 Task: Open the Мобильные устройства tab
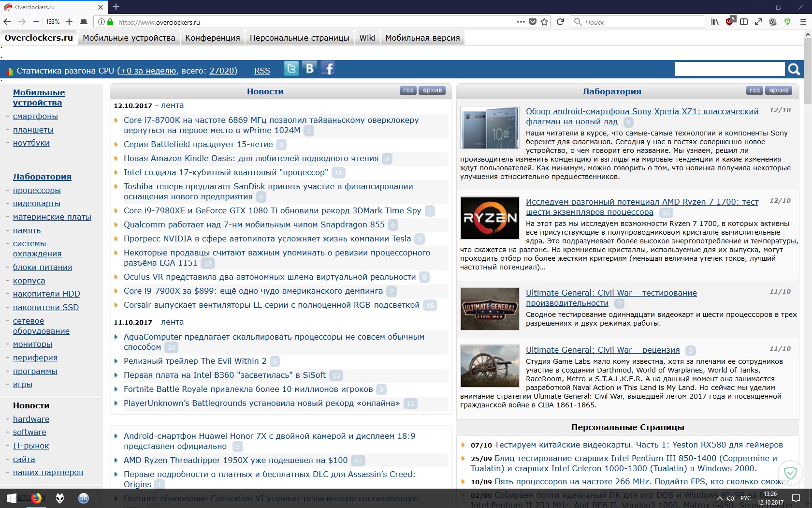(x=129, y=38)
